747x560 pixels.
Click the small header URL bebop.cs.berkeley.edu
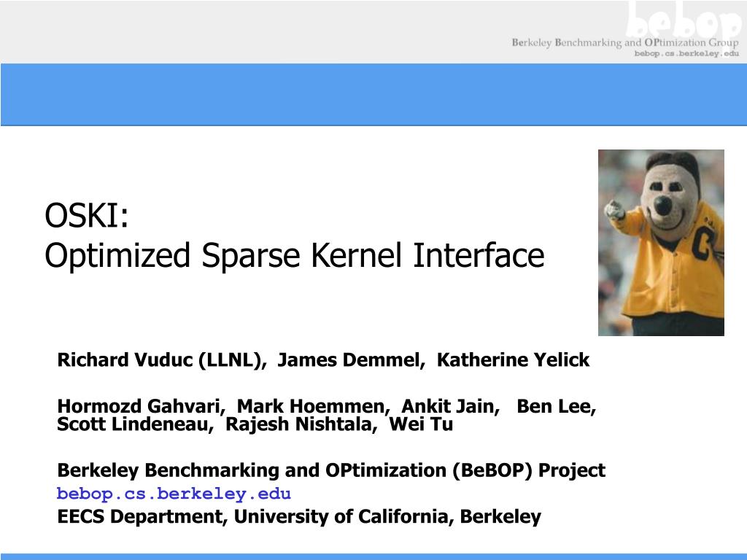[x=686, y=53]
